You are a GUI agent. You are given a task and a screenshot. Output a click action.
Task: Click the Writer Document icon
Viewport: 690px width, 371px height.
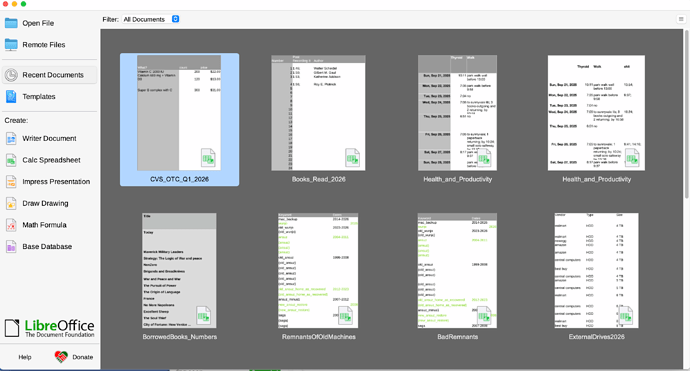click(11, 138)
